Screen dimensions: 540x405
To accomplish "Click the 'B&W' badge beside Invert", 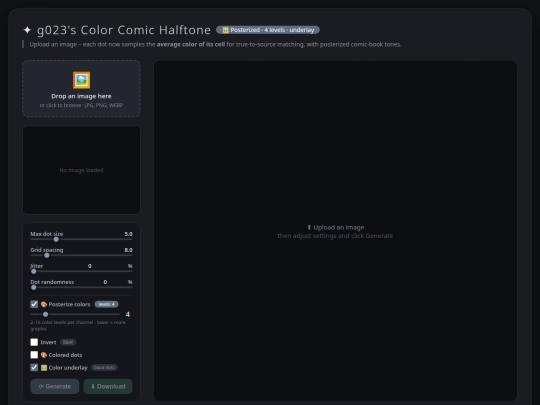I will [x=68, y=342].
